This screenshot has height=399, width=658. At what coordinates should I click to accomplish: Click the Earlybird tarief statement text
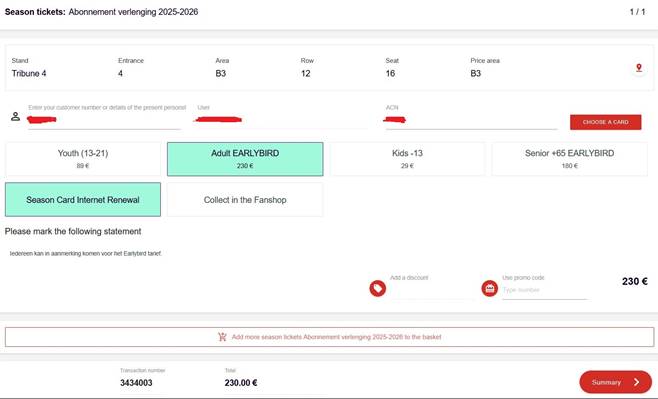86,253
